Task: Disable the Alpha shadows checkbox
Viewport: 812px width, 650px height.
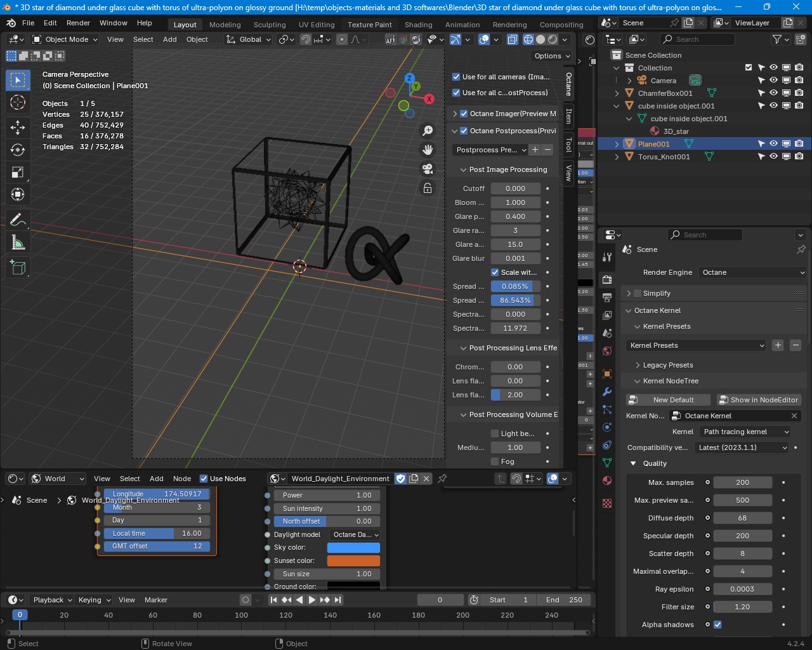Action: click(x=717, y=625)
